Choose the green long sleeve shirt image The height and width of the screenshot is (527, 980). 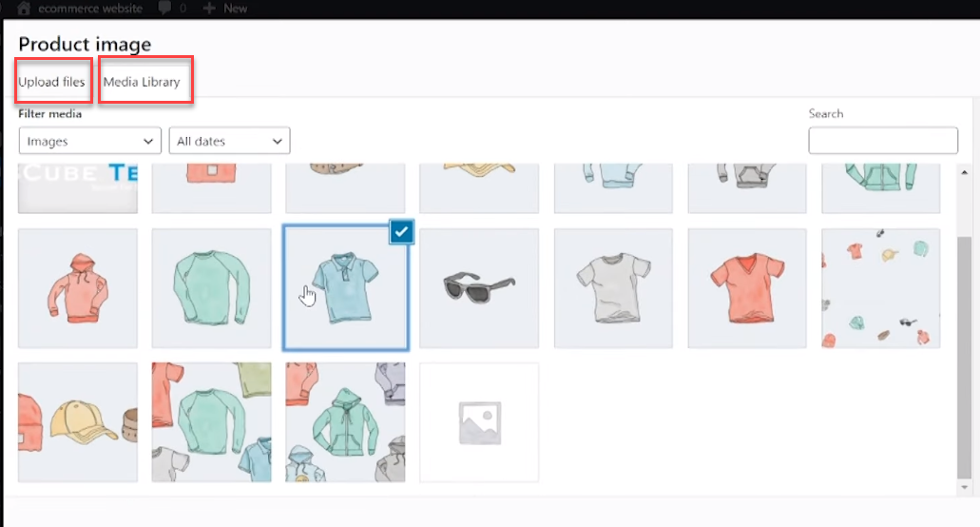(211, 288)
